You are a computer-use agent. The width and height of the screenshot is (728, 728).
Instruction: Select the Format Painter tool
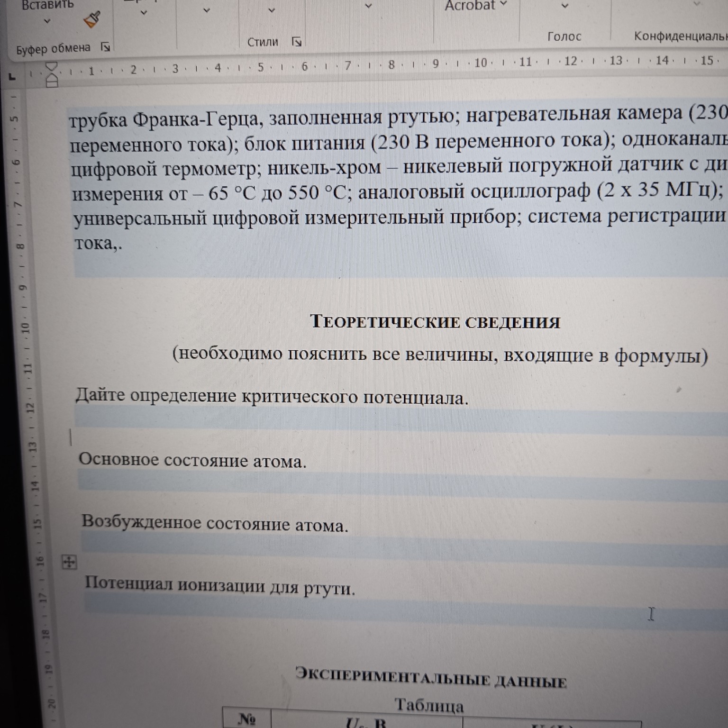tap(92, 19)
